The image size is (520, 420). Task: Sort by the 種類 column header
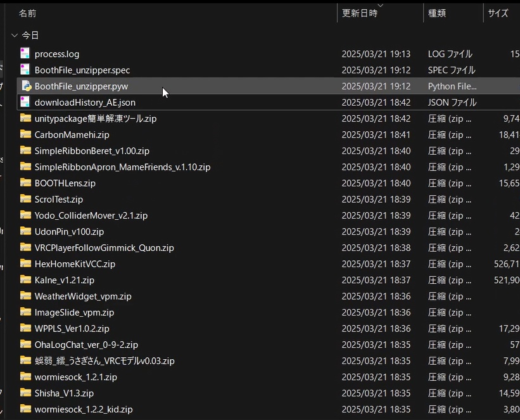click(x=437, y=13)
